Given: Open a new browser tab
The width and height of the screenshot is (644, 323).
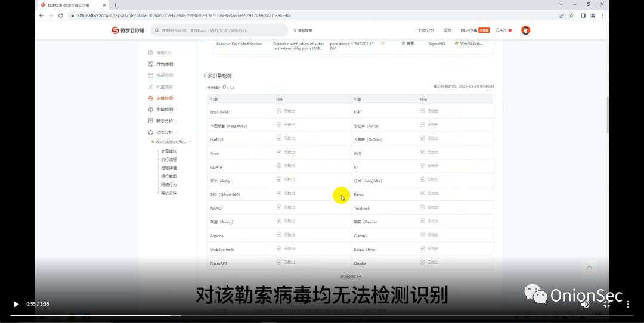Looking at the screenshot, I should [x=116, y=5].
